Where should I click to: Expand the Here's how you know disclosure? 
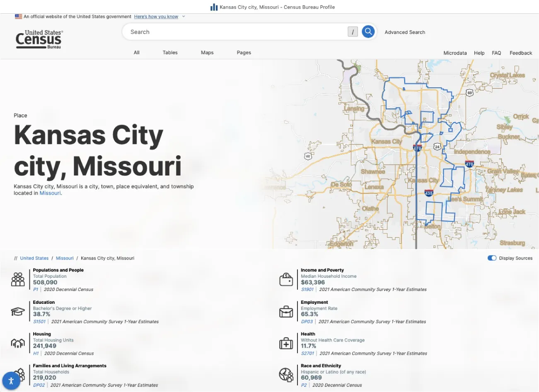(x=156, y=17)
